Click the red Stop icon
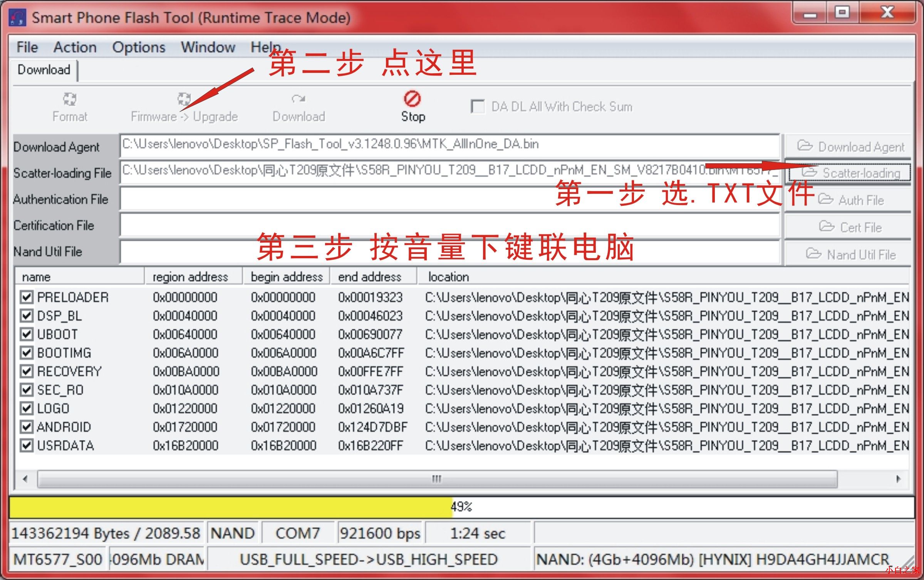 point(413,99)
